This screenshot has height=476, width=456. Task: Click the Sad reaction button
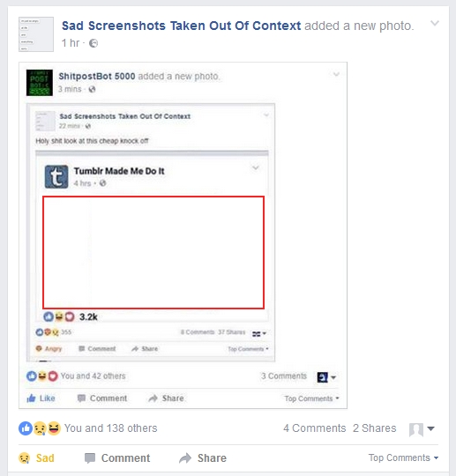click(36, 457)
